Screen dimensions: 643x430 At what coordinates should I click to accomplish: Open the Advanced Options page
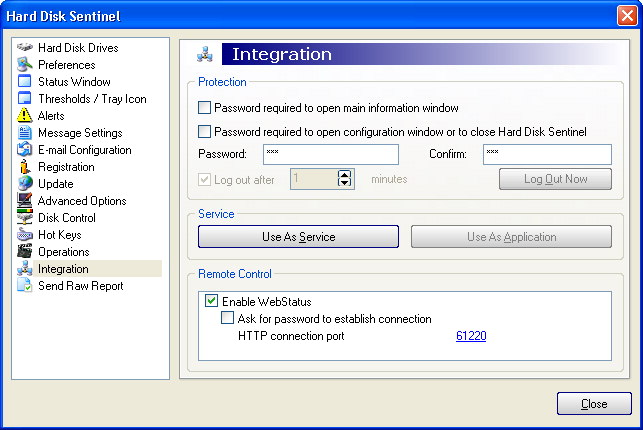[82, 201]
